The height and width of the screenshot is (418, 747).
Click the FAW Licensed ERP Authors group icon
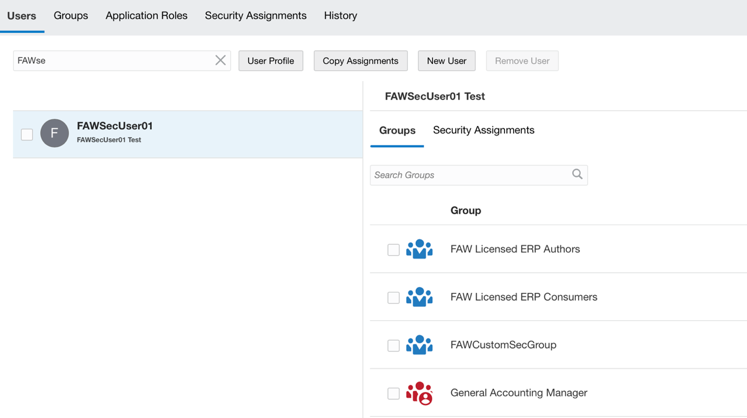tap(419, 249)
